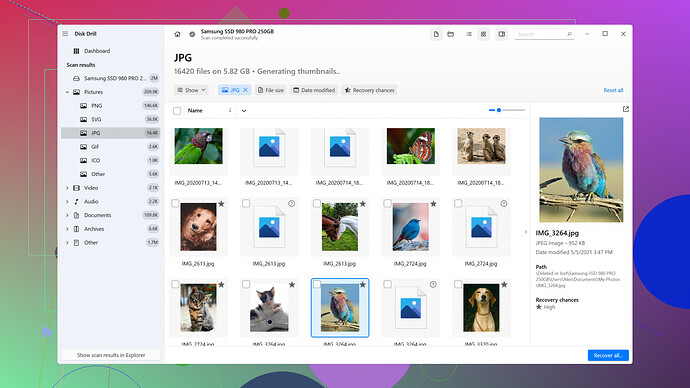This screenshot has height=388, width=690.
Task: Click the star on hound dog photo
Action: tap(504, 285)
